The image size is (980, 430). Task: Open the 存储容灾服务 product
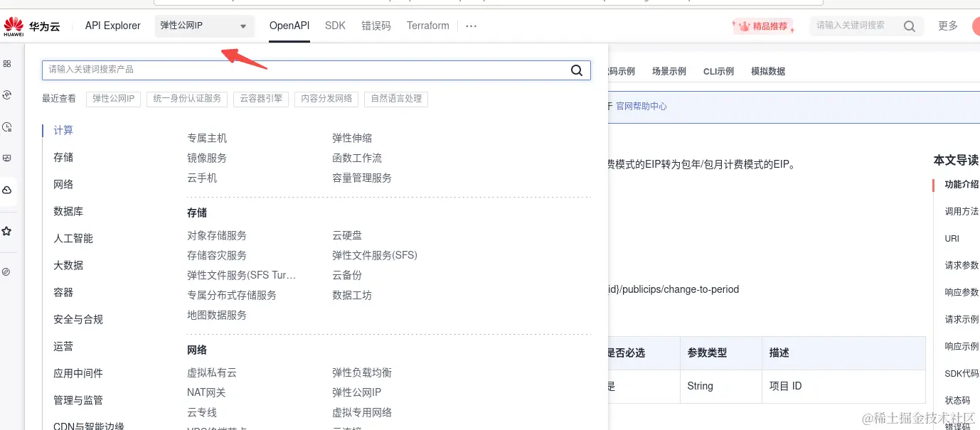pos(217,255)
